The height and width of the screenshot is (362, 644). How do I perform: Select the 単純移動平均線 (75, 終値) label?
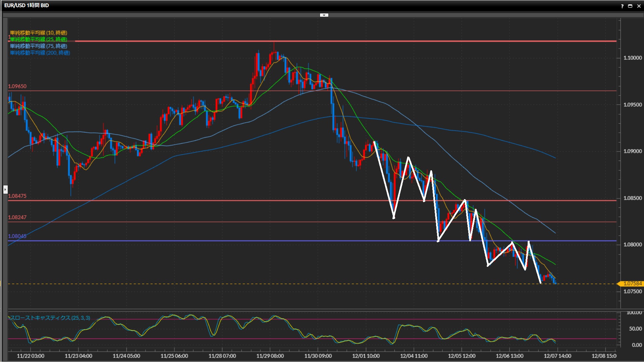pos(39,46)
